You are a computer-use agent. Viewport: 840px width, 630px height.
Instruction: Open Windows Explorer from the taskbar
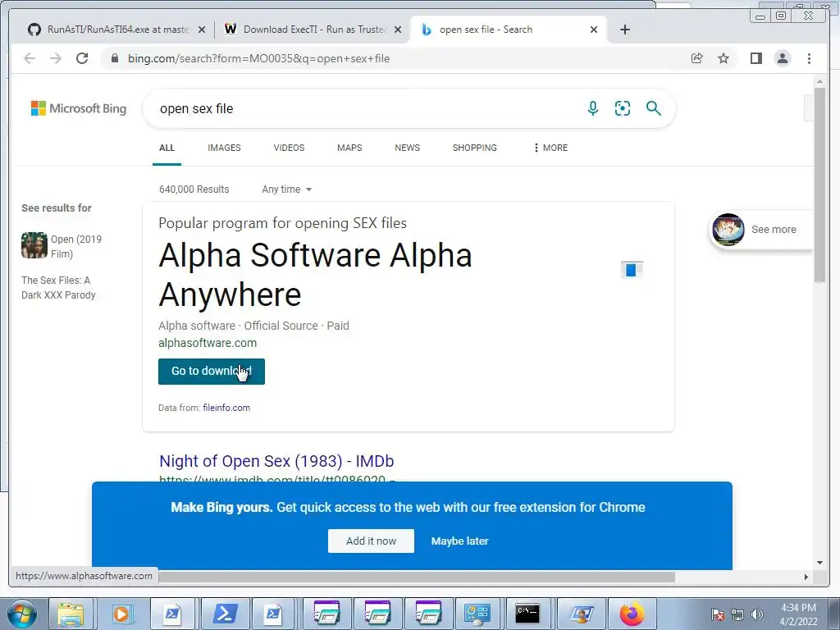(71, 614)
